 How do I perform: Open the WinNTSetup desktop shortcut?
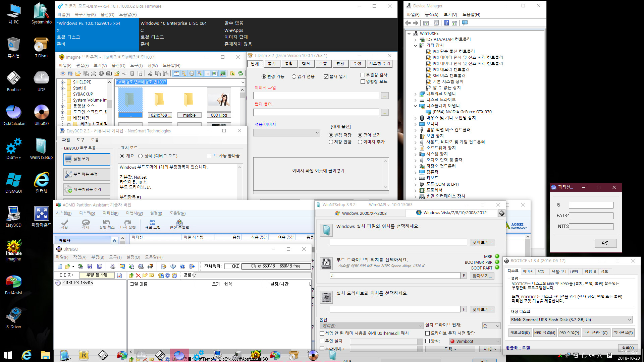coord(41,148)
